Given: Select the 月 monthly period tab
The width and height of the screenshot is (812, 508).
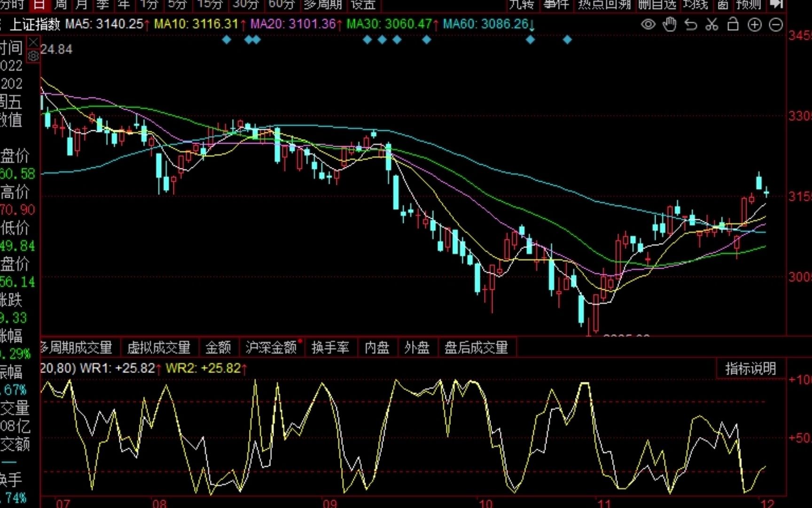Looking at the screenshot, I should click(82, 4).
